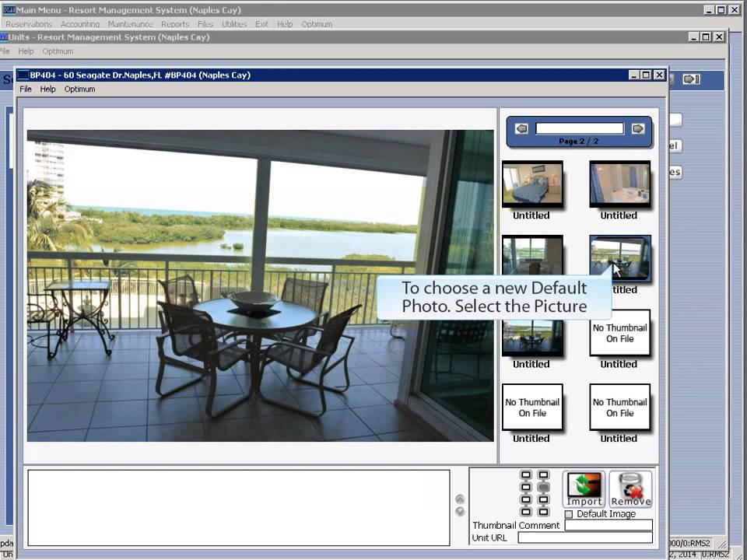747x560 pixels.
Task: Open Optimum menu in Units window
Action: 58,51
